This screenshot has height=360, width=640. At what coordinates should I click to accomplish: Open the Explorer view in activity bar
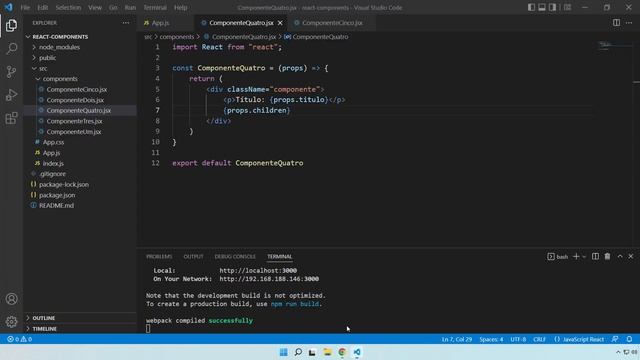[x=11, y=25]
